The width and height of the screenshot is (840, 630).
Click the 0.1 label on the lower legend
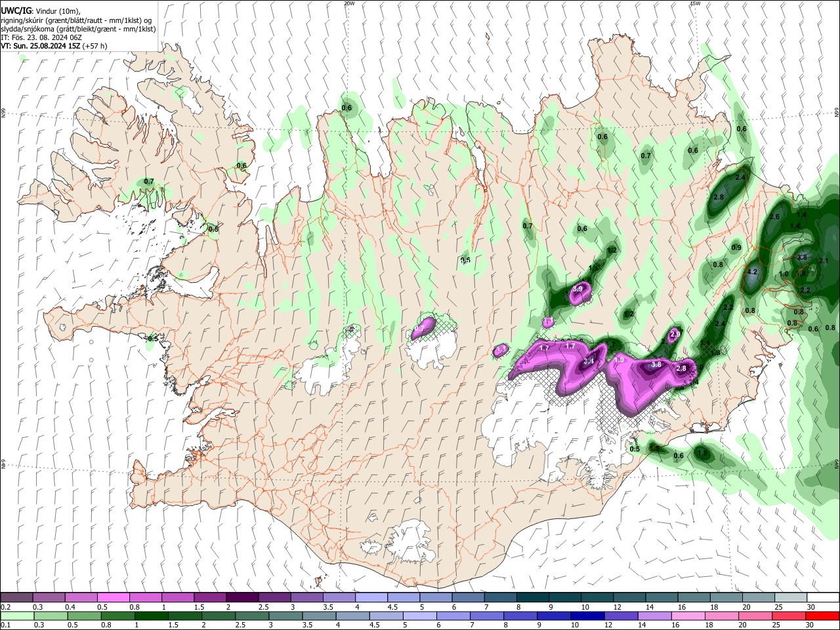(5, 625)
